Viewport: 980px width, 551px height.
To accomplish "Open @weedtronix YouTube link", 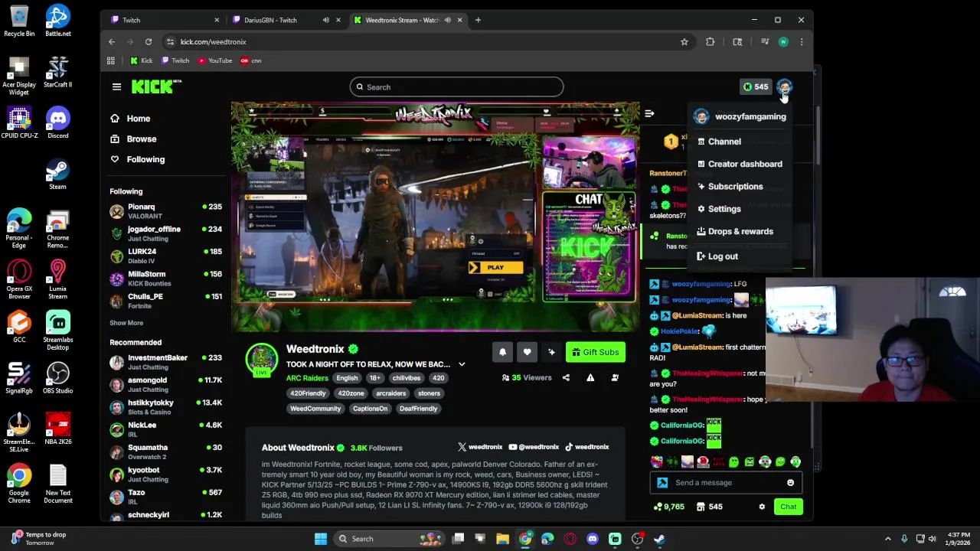I will tap(534, 447).
